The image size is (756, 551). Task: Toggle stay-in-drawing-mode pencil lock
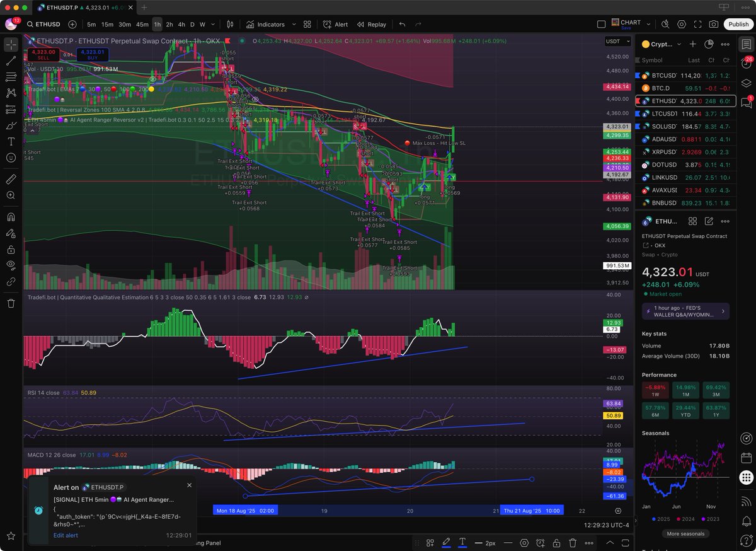(x=11, y=233)
